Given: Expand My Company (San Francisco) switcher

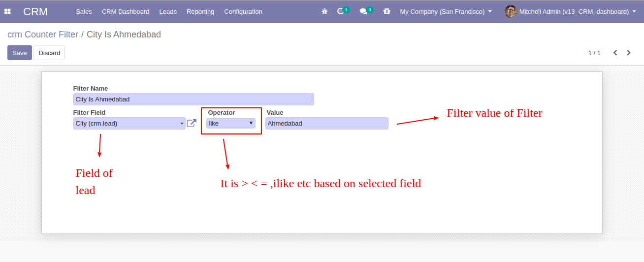Looking at the screenshot, I should (446, 11).
